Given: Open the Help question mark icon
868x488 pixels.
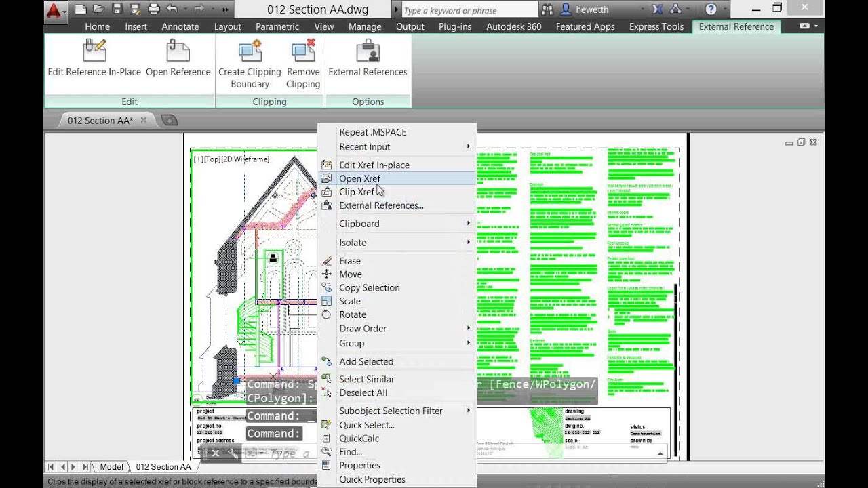Looking at the screenshot, I should coord(711,9).
